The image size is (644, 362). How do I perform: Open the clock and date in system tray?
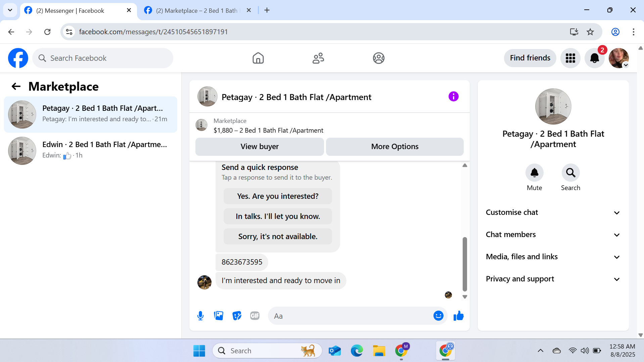[622, 350]
